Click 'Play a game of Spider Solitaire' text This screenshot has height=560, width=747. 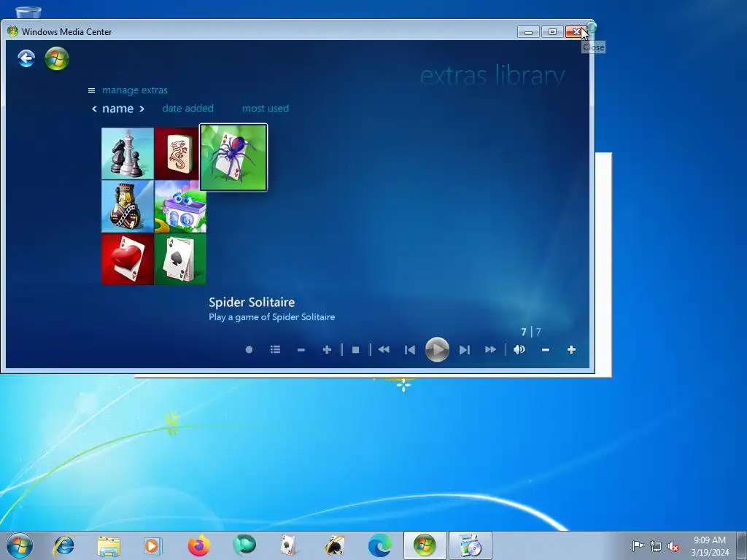(x=271, y=317)
